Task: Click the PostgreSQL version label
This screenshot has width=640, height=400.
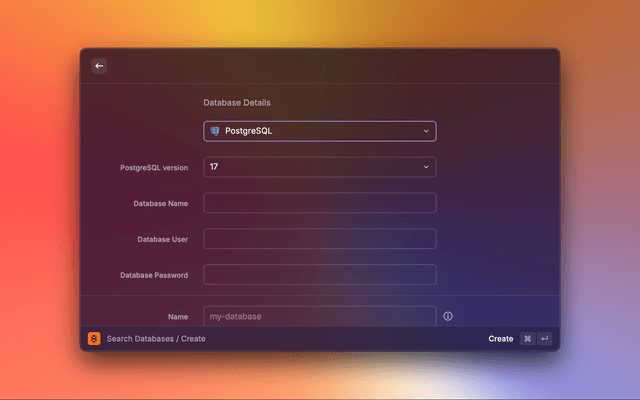Action: point(154,167)
